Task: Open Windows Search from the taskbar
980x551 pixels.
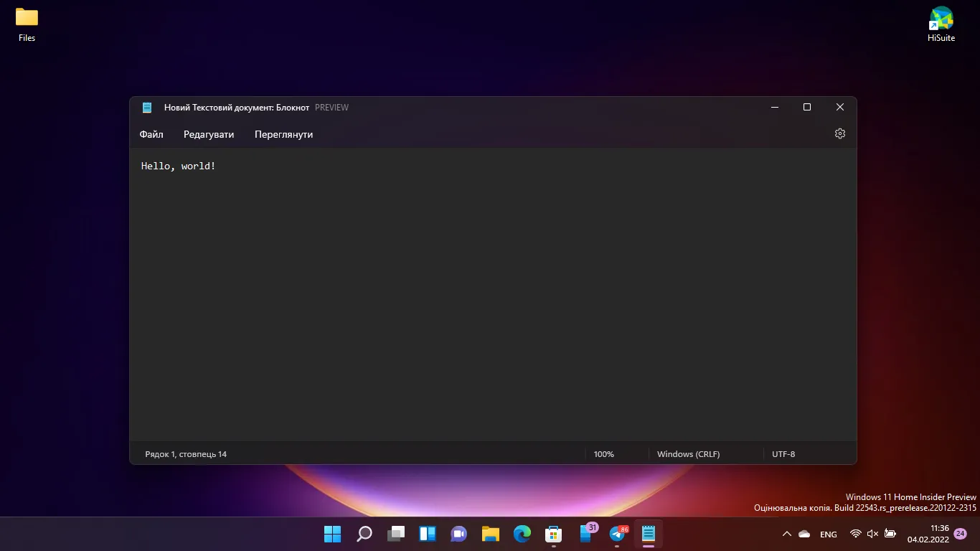Action: coord(364,534)
